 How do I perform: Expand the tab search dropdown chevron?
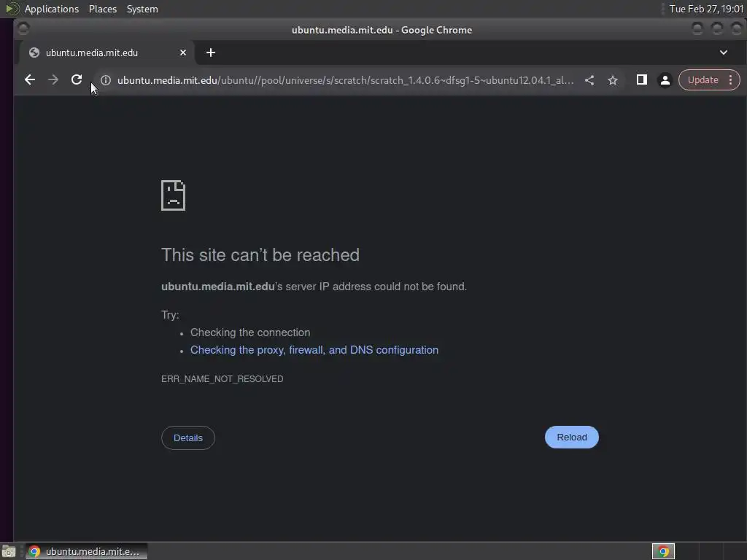coord(723,52)
